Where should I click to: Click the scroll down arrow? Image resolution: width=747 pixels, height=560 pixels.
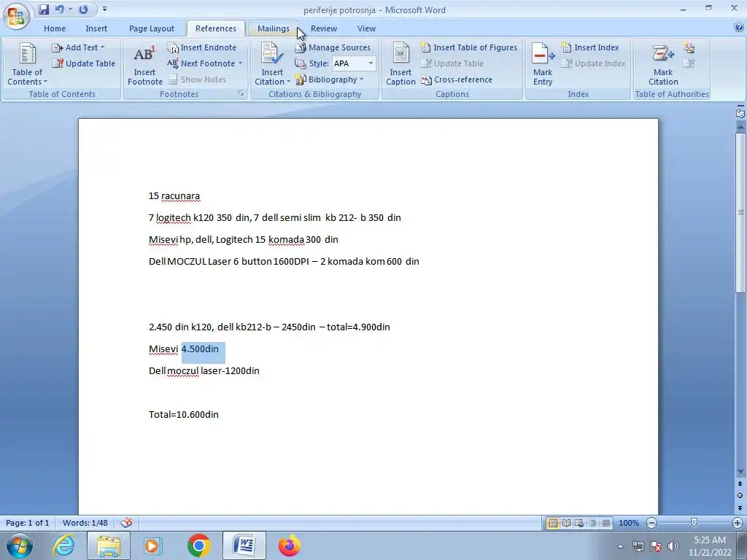click(x=740, y=472)
